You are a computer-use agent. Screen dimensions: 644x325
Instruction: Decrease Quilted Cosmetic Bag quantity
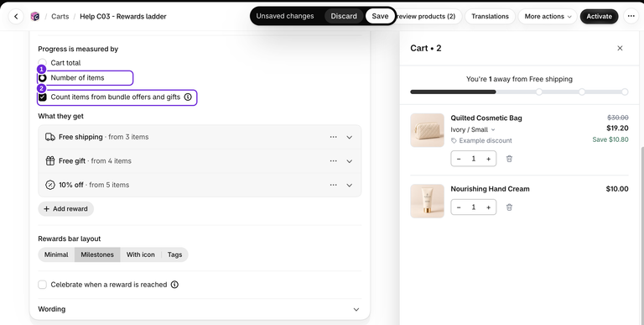459,159
